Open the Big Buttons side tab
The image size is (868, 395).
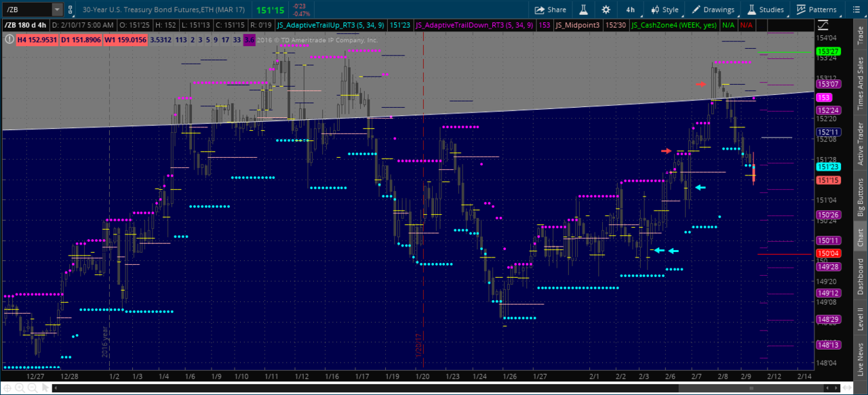pos(860,198)
